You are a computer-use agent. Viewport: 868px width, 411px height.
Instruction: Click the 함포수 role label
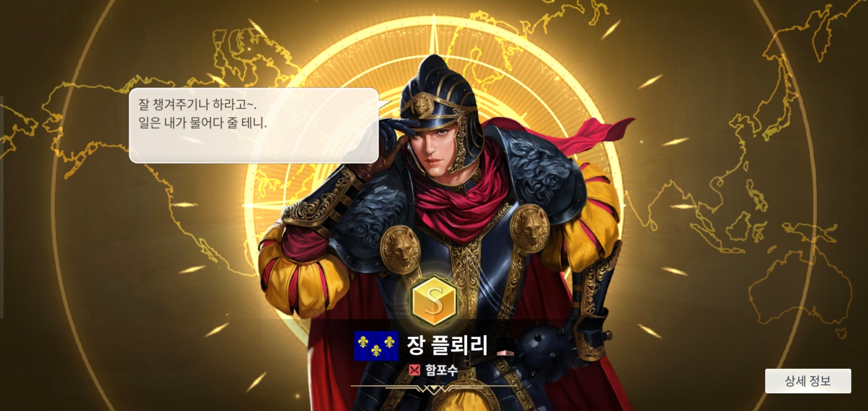coord(441,370)
